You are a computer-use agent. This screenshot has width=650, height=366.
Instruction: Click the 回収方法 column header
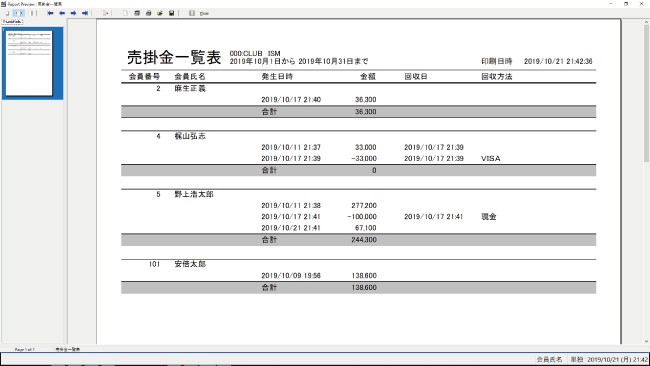pyautogui.click(x=497, y=77)
